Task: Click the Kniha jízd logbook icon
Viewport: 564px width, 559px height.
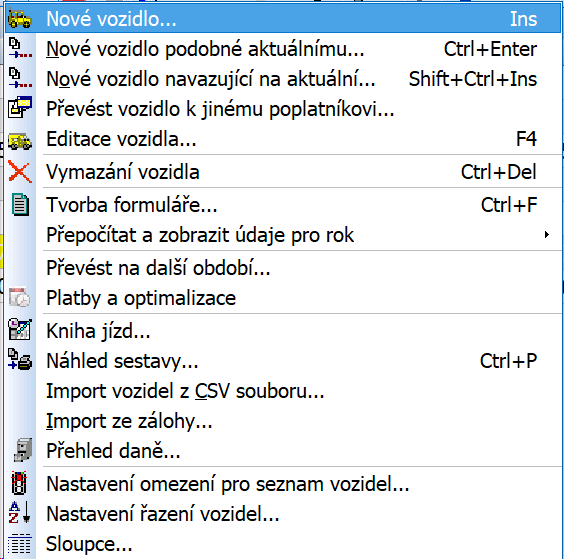Action: tap(20, 330)
